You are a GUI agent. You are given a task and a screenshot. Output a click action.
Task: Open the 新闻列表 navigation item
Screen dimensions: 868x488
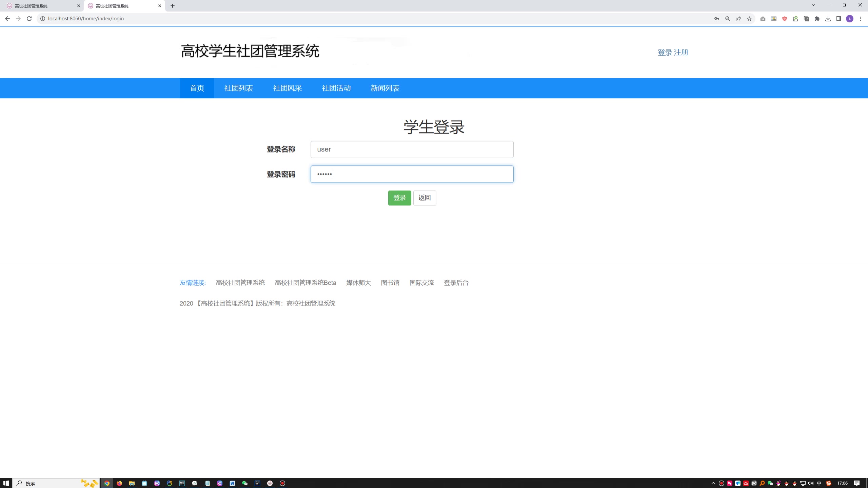click(385, 88)
